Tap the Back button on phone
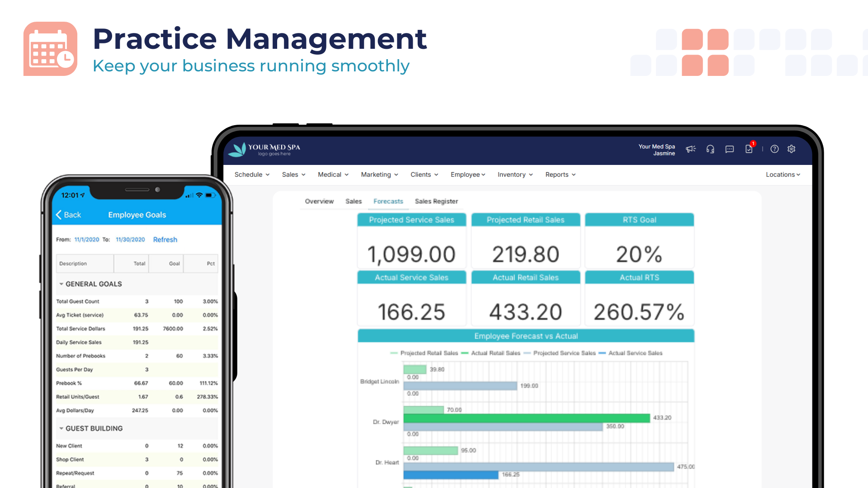Image resolution: width=868 pixels, height=488 pixels. pos(69,215)
